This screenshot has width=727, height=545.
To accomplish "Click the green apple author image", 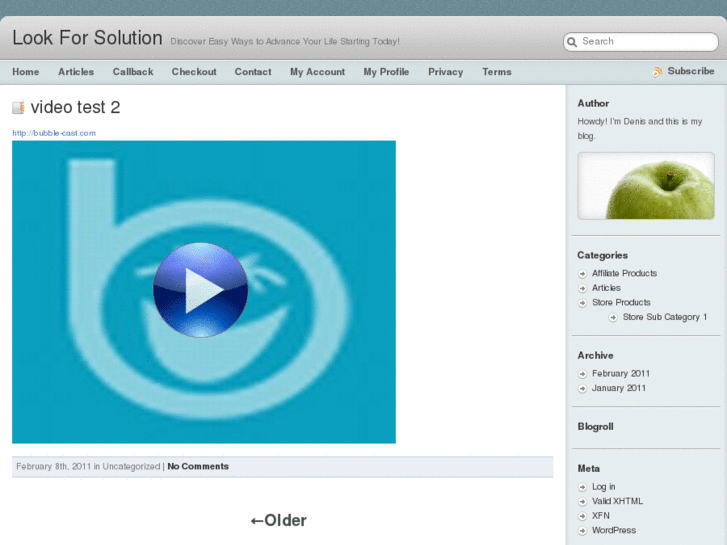I will (x=646, y=186).
